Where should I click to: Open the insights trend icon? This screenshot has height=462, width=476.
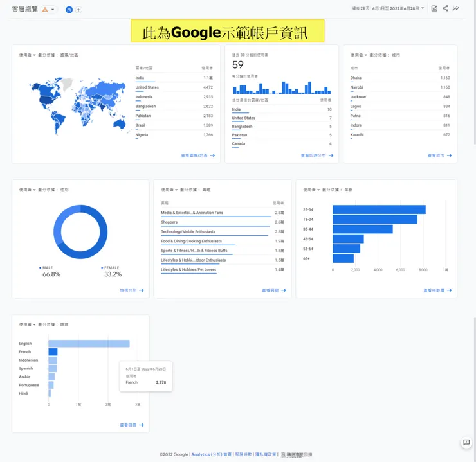click(455, 8)
